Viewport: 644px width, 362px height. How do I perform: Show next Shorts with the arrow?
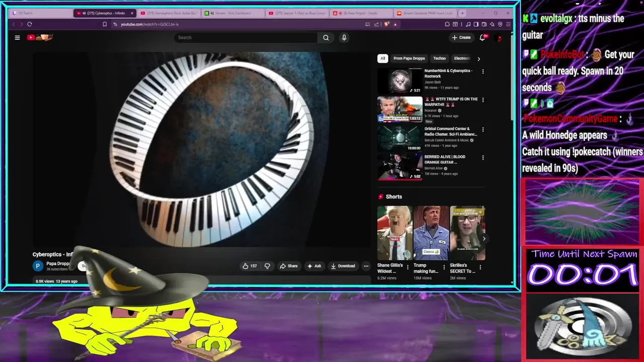pos(484,238)
